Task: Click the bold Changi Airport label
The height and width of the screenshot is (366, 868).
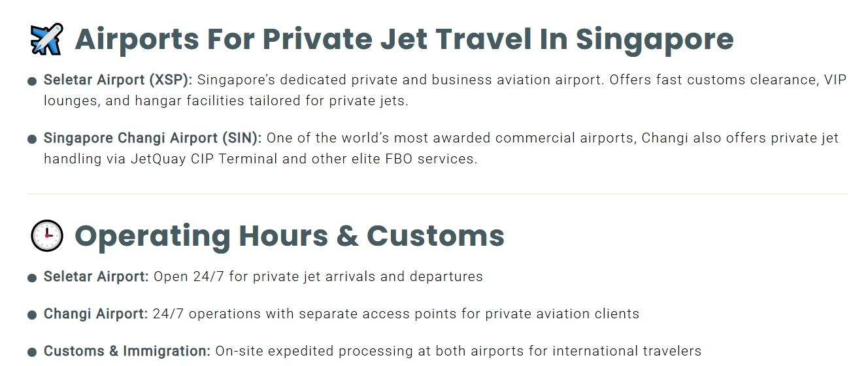Action: [95, 314]
